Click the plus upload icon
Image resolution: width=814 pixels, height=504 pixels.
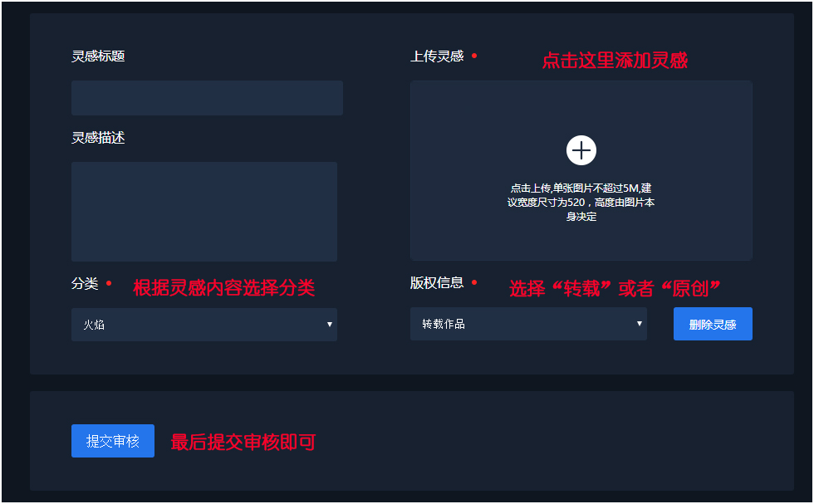581,150
